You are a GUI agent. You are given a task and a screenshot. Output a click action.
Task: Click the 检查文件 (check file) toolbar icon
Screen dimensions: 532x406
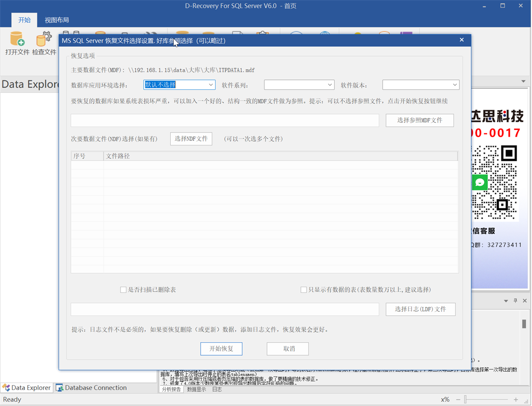44,39
